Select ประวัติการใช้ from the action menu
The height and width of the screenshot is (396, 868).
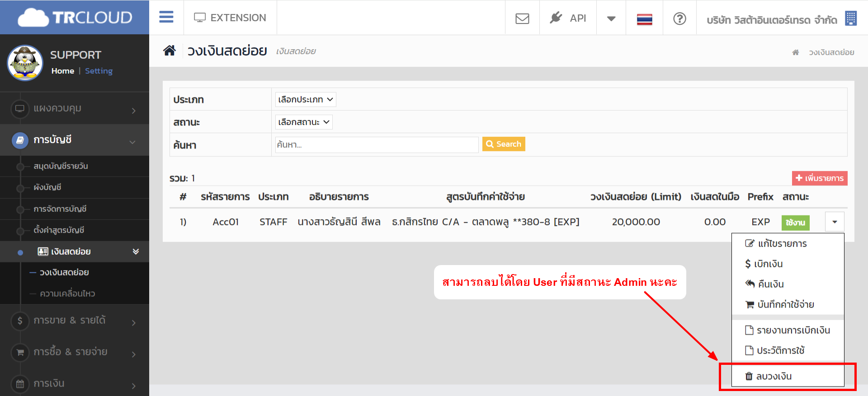(x=788, y=350)
